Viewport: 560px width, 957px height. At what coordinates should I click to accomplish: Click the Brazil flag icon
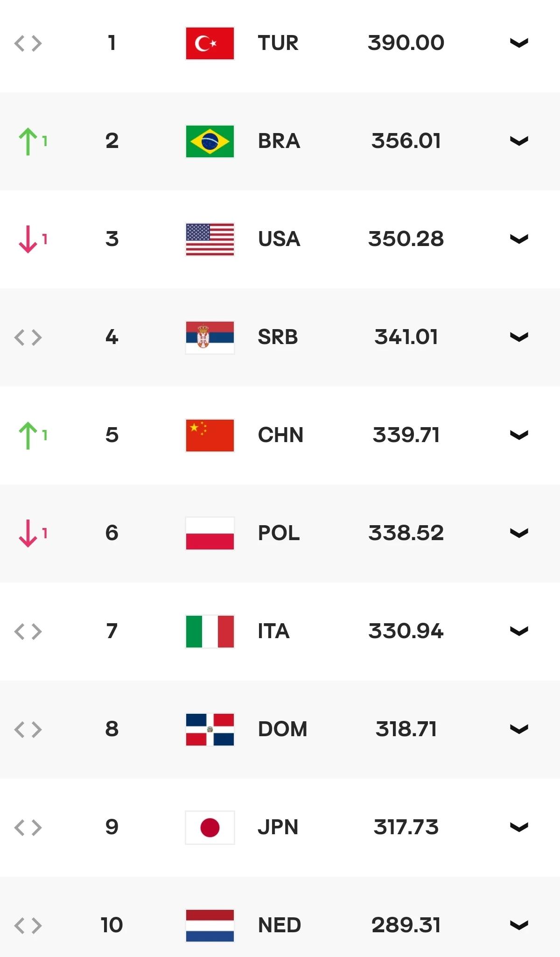pyautogui.click(x=210, y=141)
